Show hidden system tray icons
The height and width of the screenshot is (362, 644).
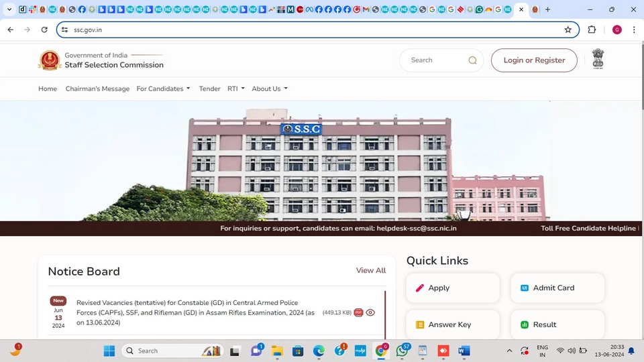(509, 351)
